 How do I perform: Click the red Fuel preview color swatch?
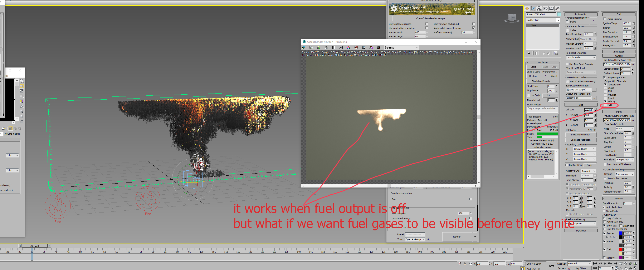tap(621, 249)
